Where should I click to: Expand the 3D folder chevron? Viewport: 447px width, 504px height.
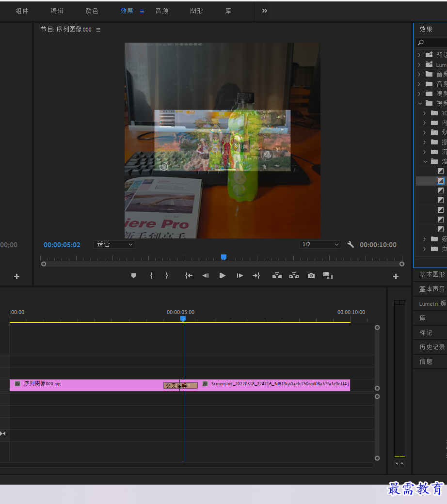tap(425, 113)
